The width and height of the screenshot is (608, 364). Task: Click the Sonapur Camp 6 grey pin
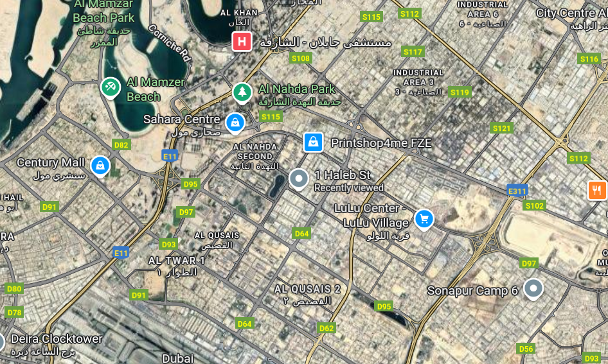click(533, 290)
